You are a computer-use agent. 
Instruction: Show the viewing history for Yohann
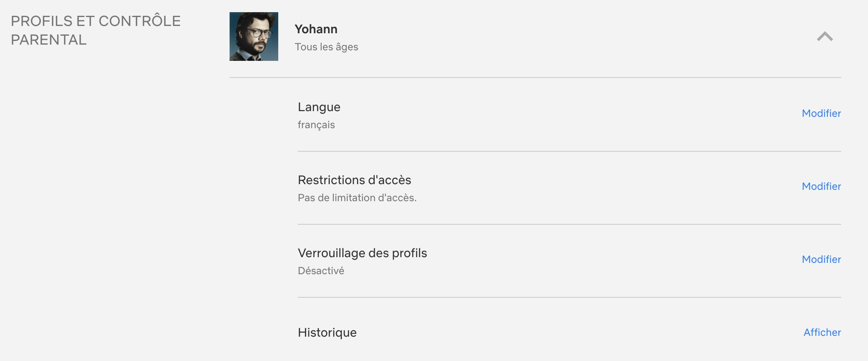click(822, 333)
